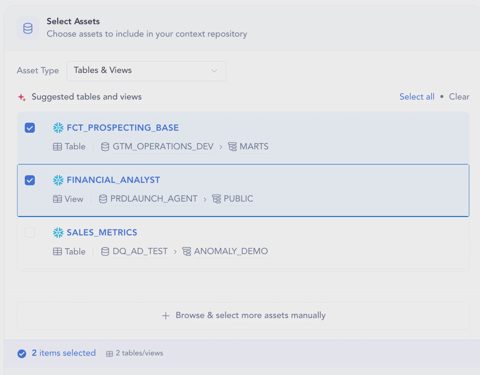Click the ANOMALY_DEMO schema name
Image resolution: width=480 pixels, height=375 pixels.
pos(231,251)
